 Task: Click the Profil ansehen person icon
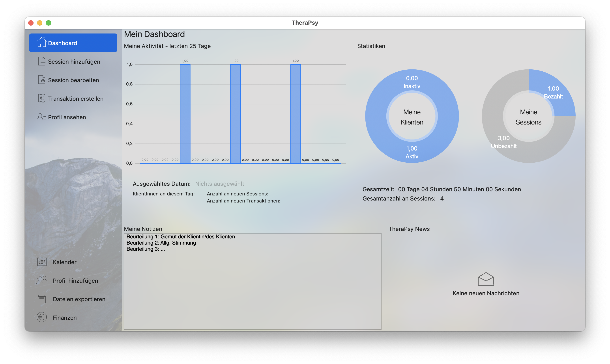tap(41, 117)
